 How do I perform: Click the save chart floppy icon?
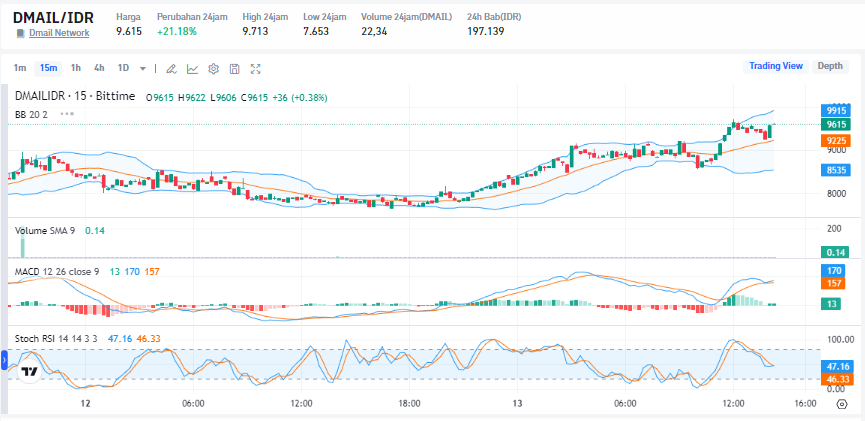pos(234,69)
